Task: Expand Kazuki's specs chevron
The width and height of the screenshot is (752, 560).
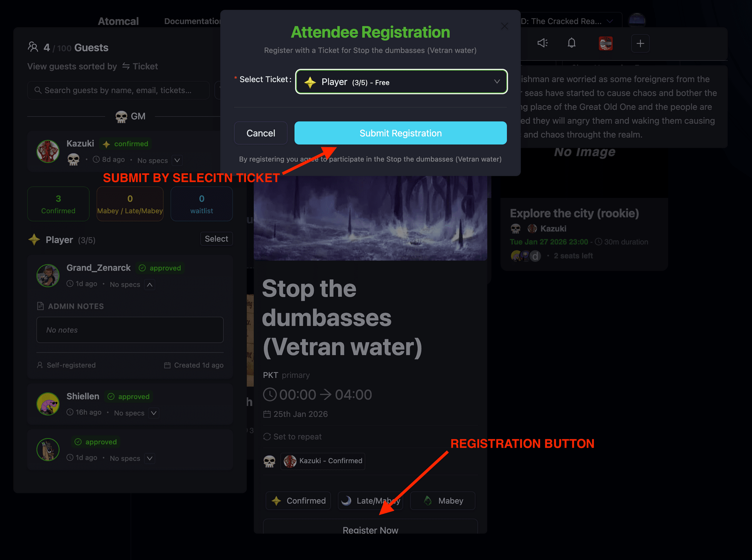Action: [x=177, y=160]
